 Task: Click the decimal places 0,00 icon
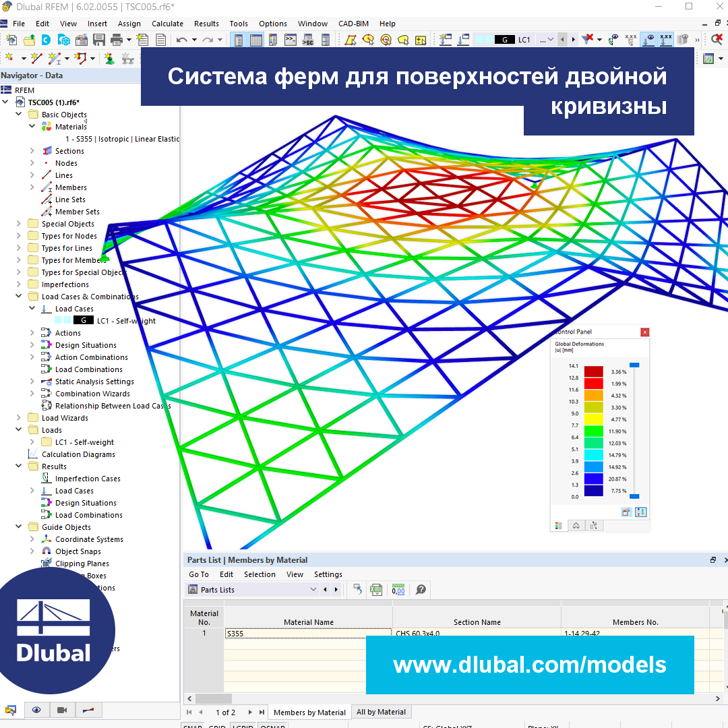[x=398, y=590]
